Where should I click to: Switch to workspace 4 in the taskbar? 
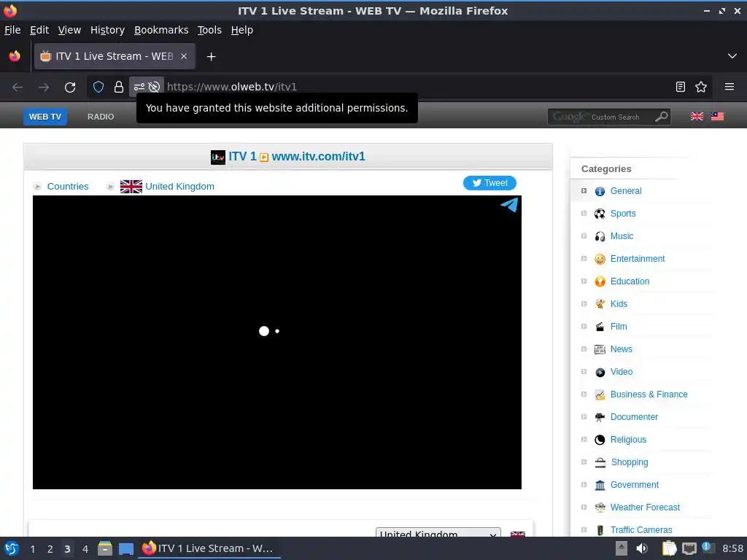pyautogui.click(x=85, y=549)
